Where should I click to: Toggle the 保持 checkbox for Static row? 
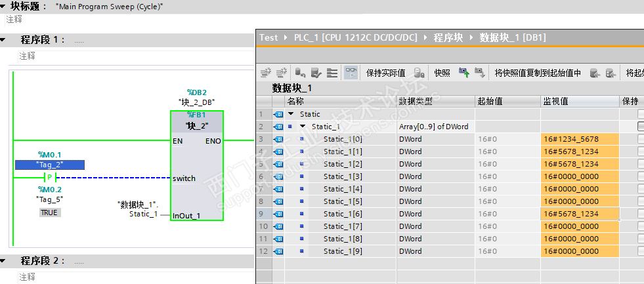641,114
